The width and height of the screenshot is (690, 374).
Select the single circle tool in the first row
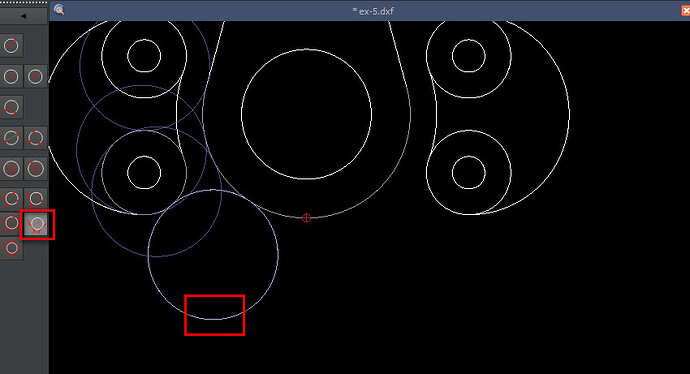11,45
